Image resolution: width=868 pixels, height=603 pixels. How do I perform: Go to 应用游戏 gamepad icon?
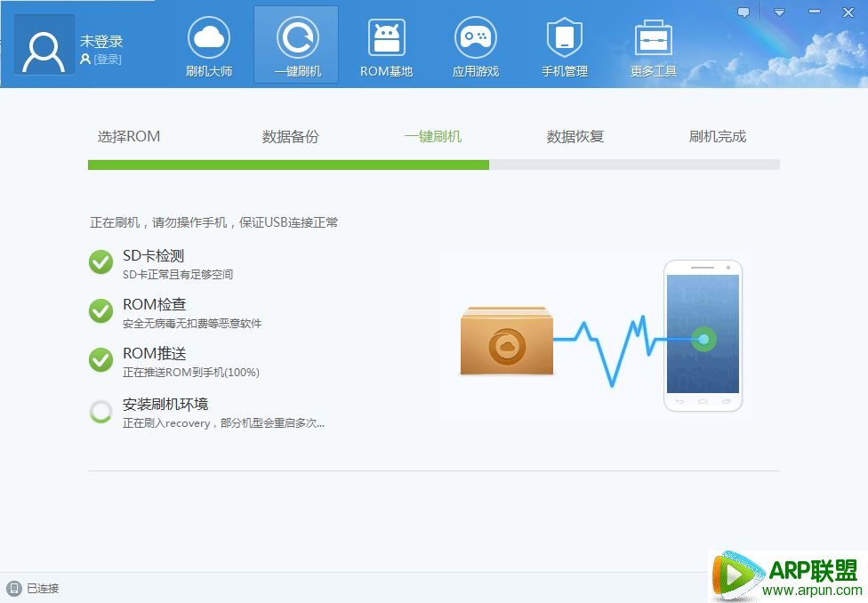(475, 38)
